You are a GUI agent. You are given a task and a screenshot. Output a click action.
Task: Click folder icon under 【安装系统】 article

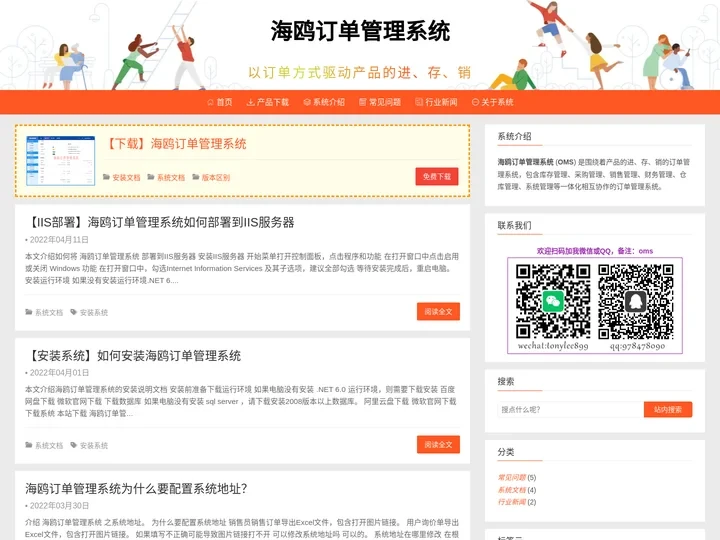pos(29,445)
